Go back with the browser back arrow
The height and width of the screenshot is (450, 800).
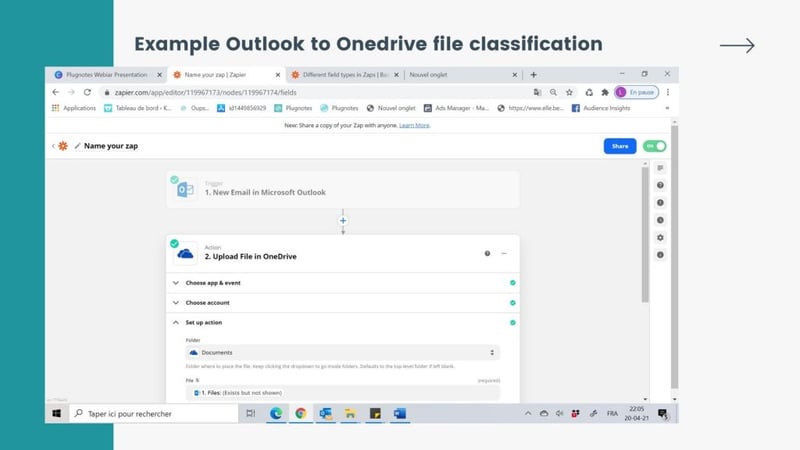pos(56,92)
